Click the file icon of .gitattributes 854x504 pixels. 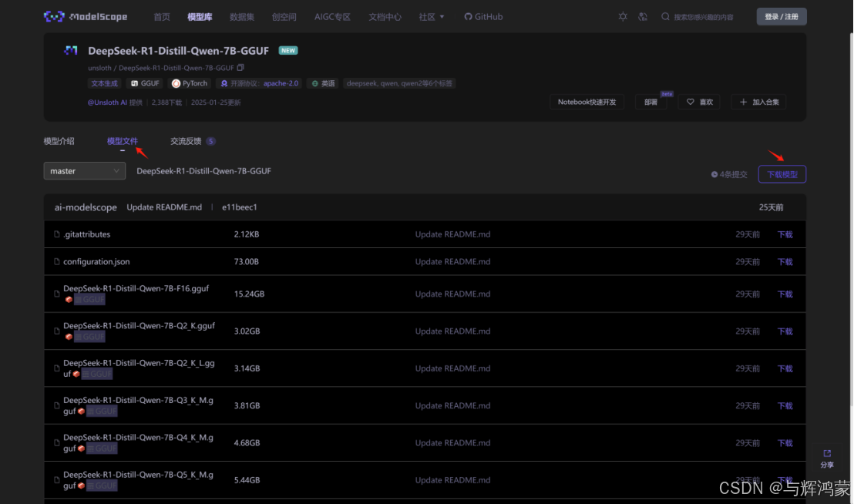point(56,234)
